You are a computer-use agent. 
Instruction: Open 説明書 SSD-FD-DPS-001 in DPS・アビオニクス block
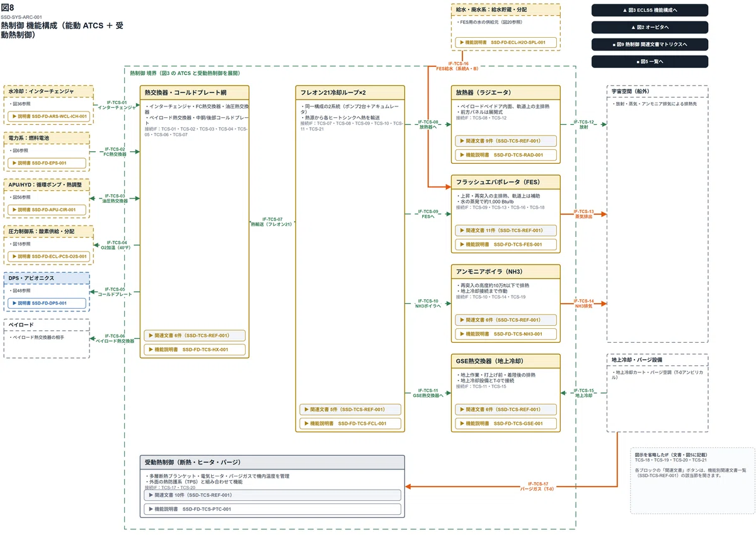(x=48, y=303)
